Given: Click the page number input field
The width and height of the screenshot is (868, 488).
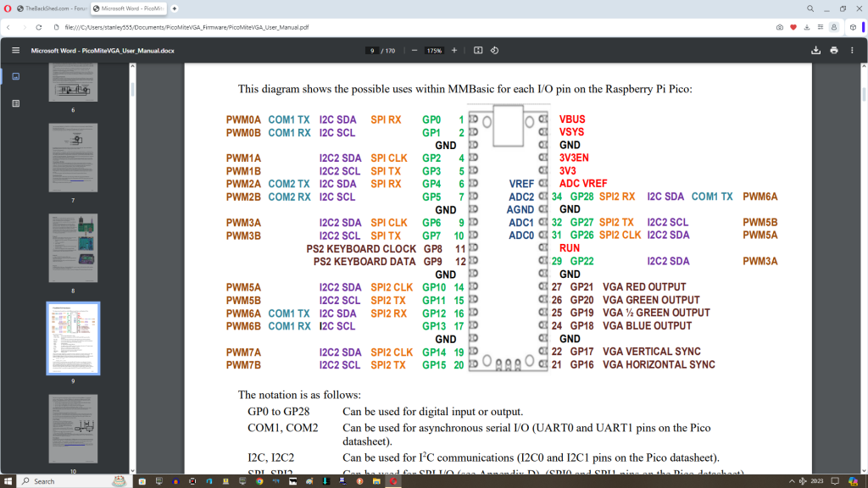Looking at the screenshot, I should pos(372,50).
